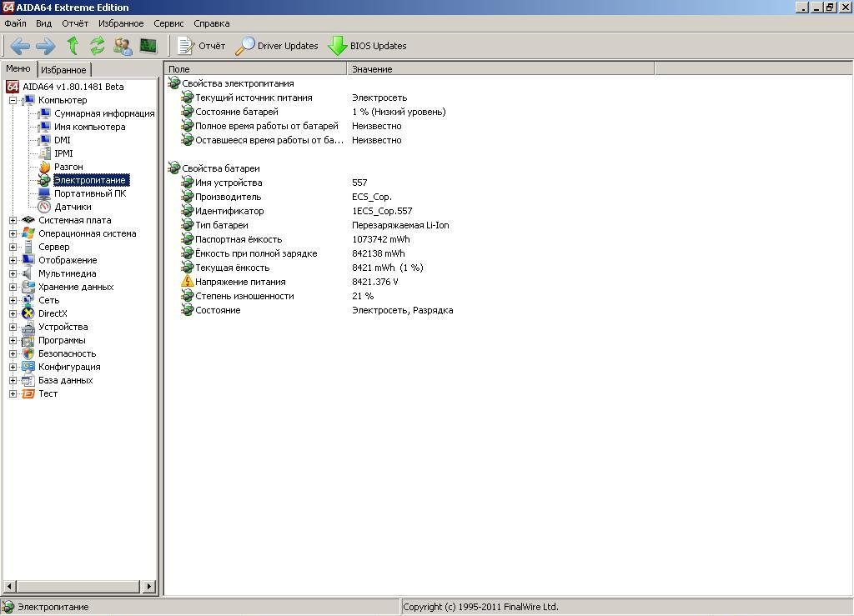Open Driver Updates
Screen dimensions: 854x616
pyautogui.click(x=277, y=46)
